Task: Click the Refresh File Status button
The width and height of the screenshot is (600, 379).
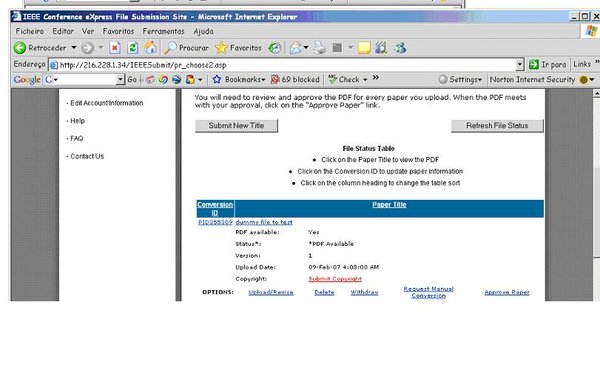Action: (497, 126)
